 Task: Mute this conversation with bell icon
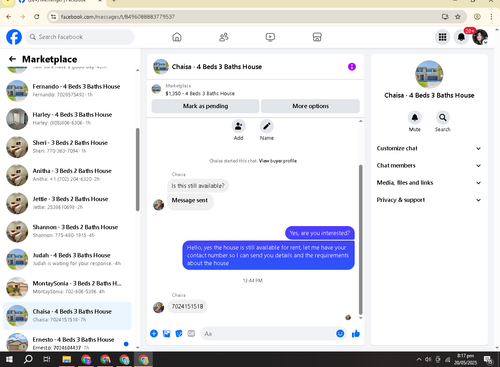[415, 117]
